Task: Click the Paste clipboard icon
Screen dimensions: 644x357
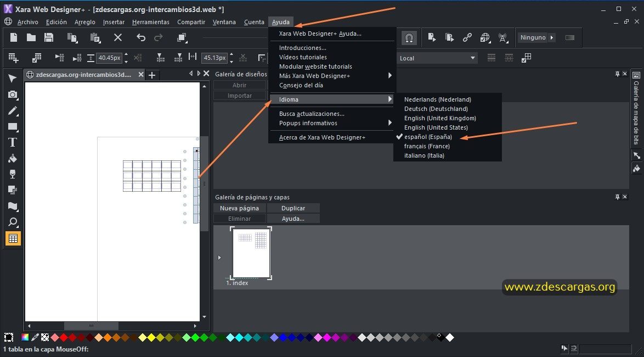Action: coord(95,37)
